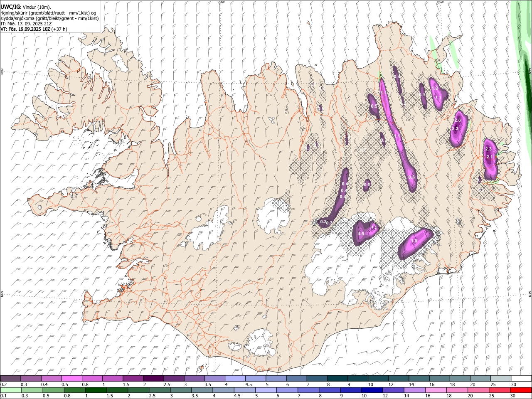Click the '2.1' snowfall value in the east
The height and width of the screenshot is (399, 532).
pyautogui.click(x=490, y=157)
